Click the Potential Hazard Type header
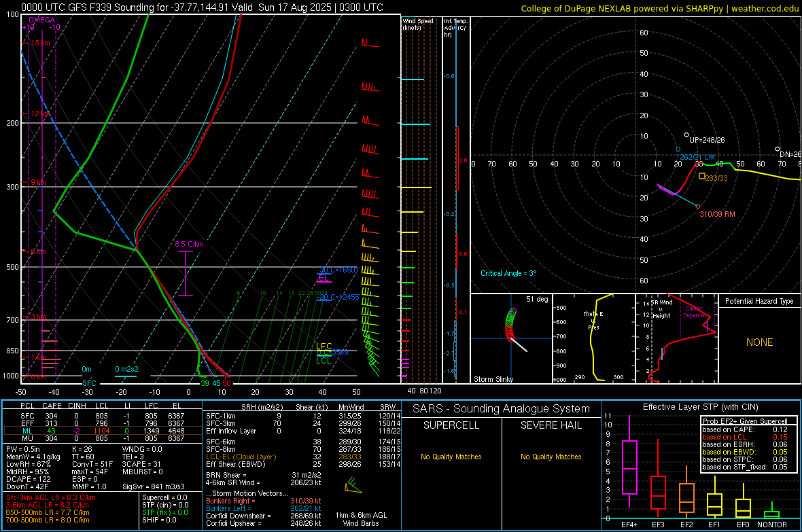 point(759,301)
